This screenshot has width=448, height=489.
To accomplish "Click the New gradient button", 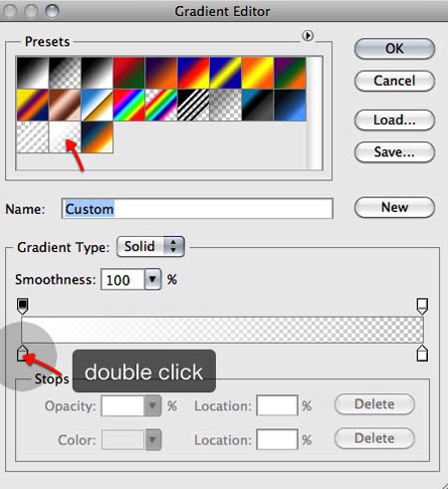I will point(394,207).
